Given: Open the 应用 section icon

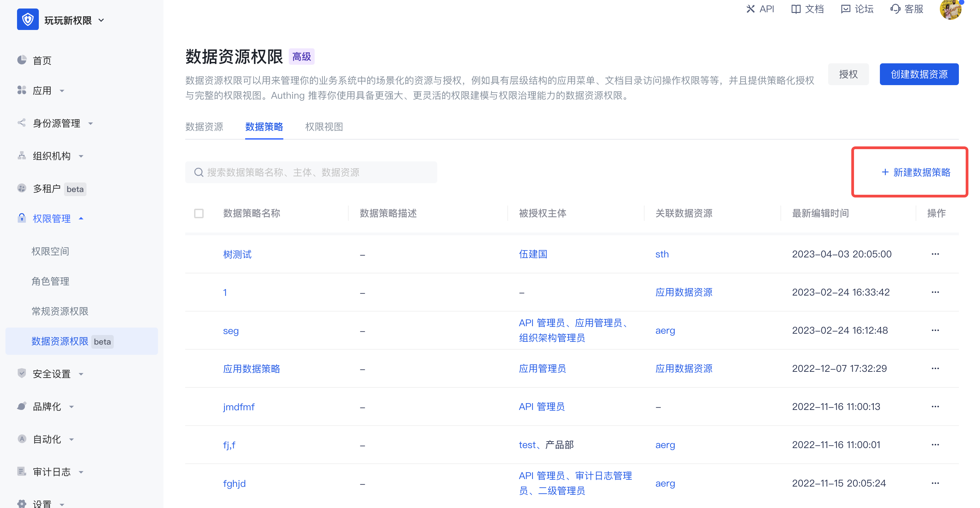Looking at the screenshot, I should pos(22,90).
